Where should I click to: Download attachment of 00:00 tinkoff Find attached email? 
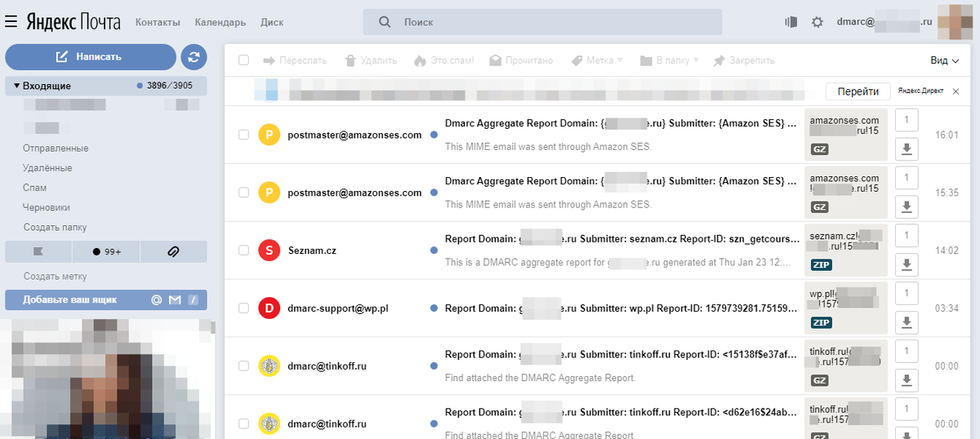coord(906,380)
